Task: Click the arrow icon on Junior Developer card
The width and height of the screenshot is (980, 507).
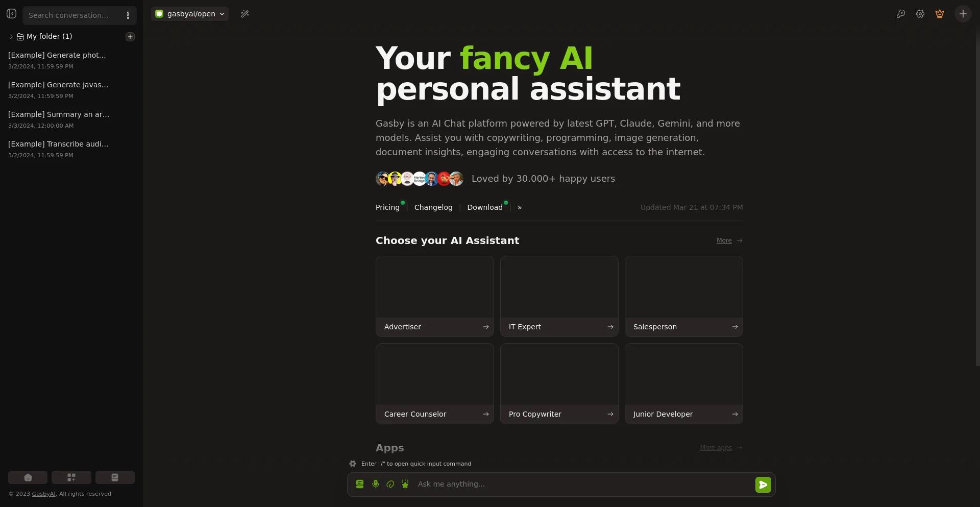Action: (735, 414)
